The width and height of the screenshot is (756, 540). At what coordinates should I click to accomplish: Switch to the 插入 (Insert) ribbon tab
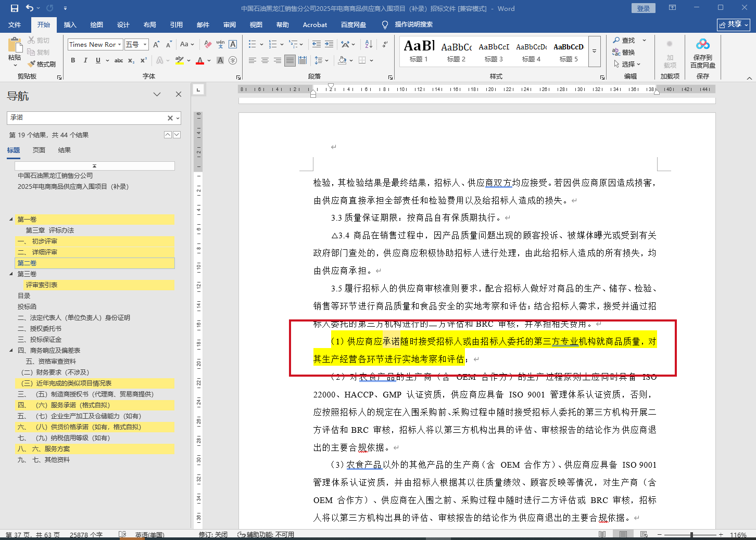(x=70, y=24)
